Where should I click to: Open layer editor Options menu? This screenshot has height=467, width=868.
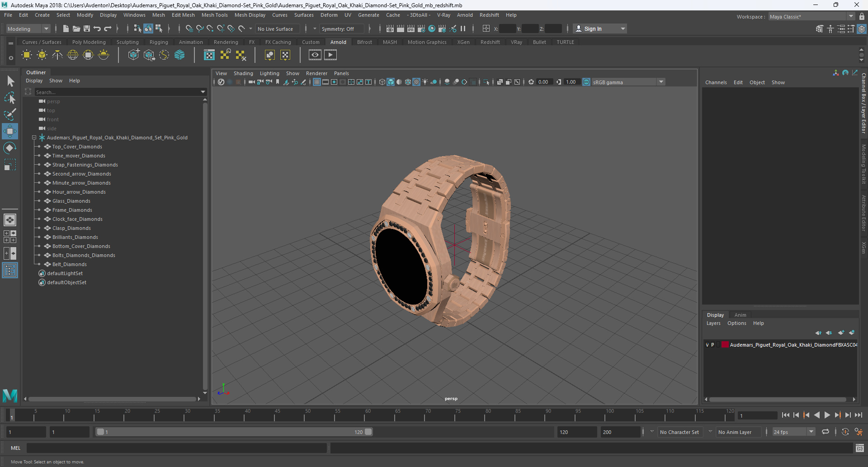pos(737,323)
